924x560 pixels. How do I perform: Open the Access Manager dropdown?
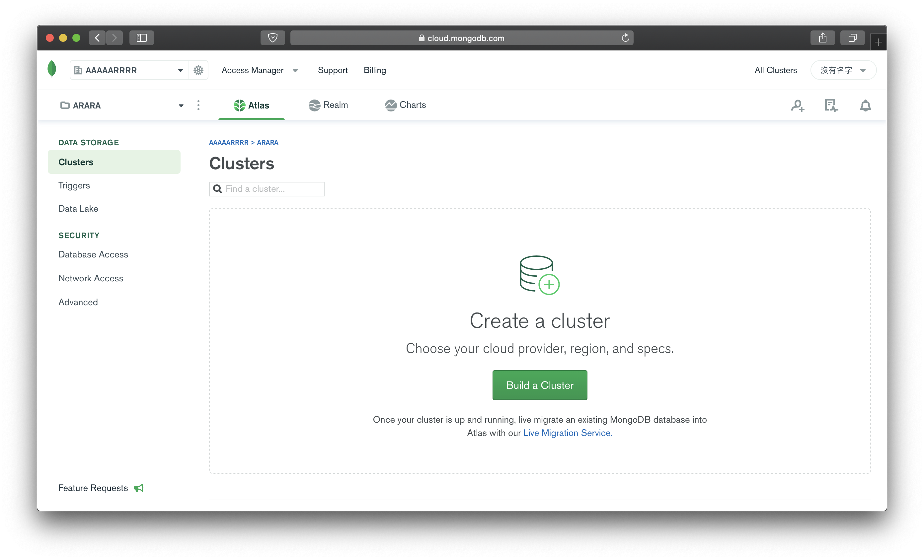[x=260, y=70]
